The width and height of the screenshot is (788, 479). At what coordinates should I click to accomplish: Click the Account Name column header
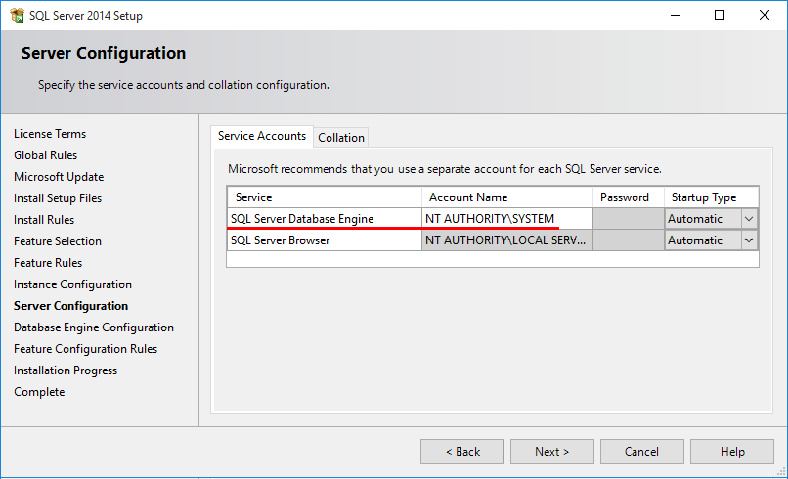[x=507, y=198]
